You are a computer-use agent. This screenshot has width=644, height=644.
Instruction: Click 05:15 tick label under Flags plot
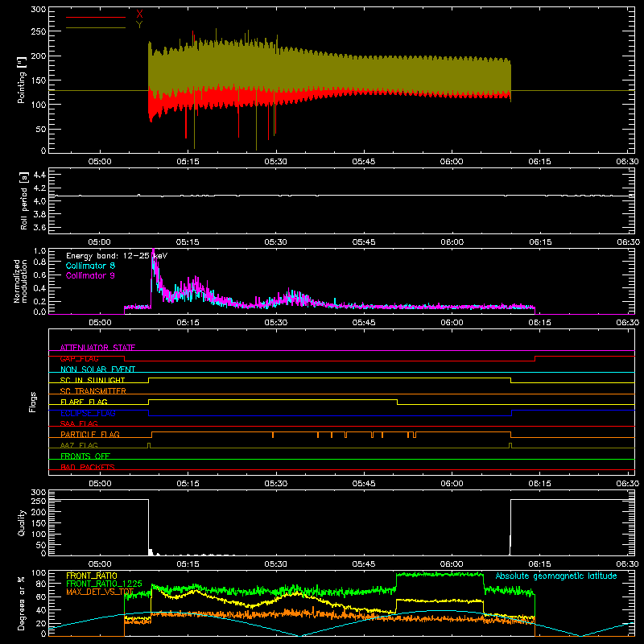pyautogui.click(x=188, y=484)
